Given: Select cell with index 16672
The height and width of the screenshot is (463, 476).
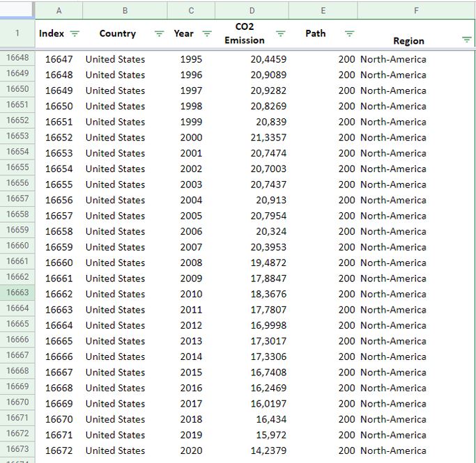Looking at the screenshot, I should 59,450.
